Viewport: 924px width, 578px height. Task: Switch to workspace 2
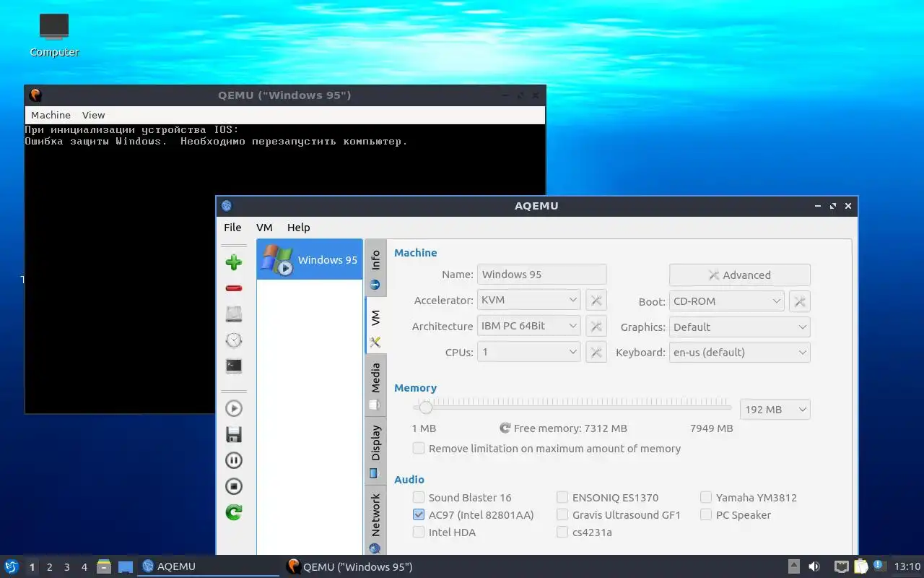pos(49,567)
